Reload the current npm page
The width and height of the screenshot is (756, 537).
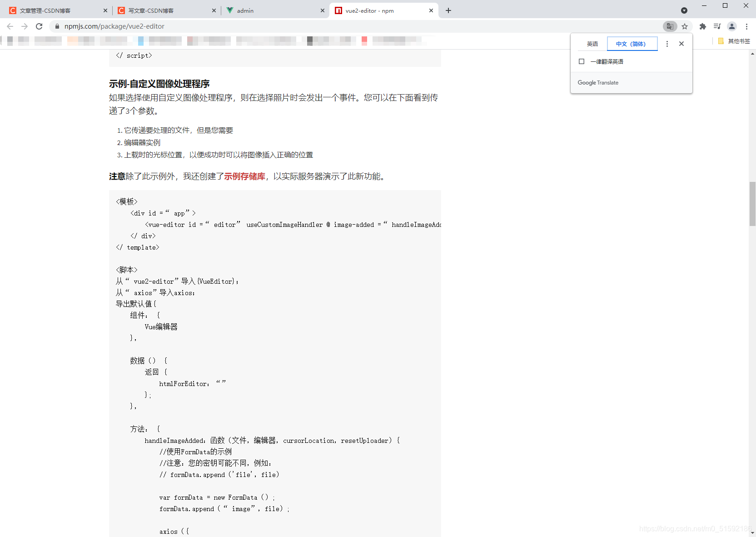click(x=39, y=26)
